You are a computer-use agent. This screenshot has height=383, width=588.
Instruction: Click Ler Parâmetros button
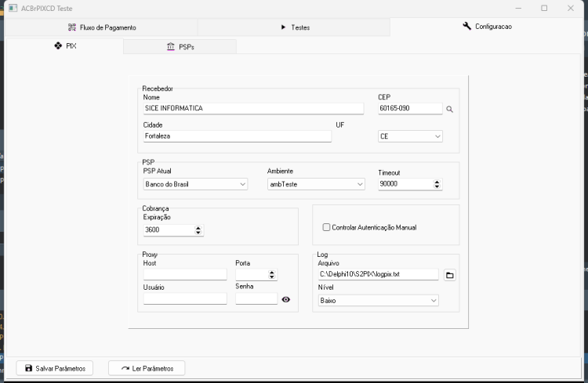pyautogui.click(x=147, y=368)
